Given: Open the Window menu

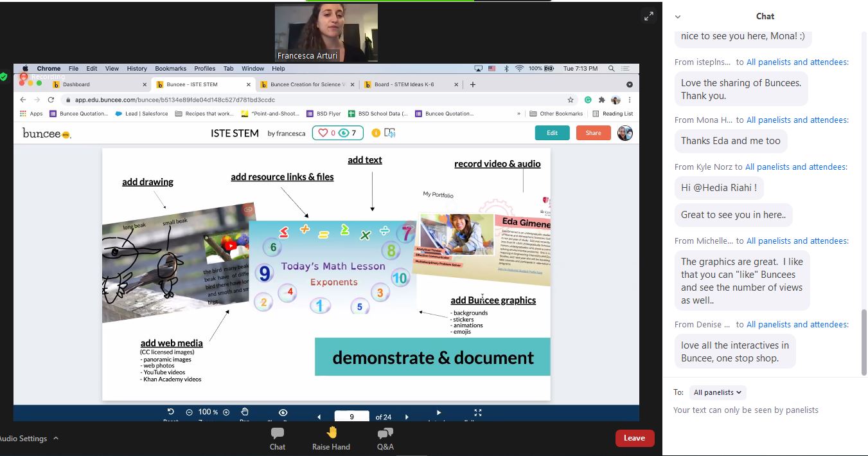Looking at the screenshot, I should pyautogui.click(x=252, y=68).
